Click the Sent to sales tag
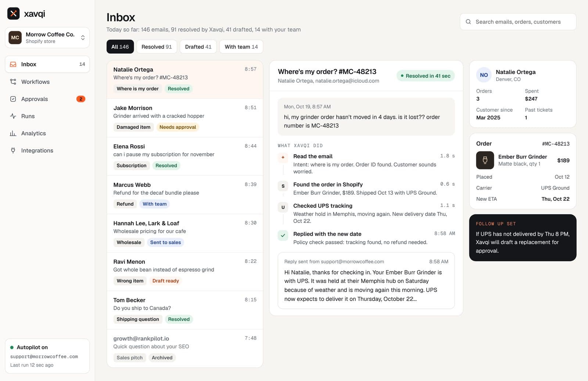Screen dimensions: 588x381 tap(165, 242)
